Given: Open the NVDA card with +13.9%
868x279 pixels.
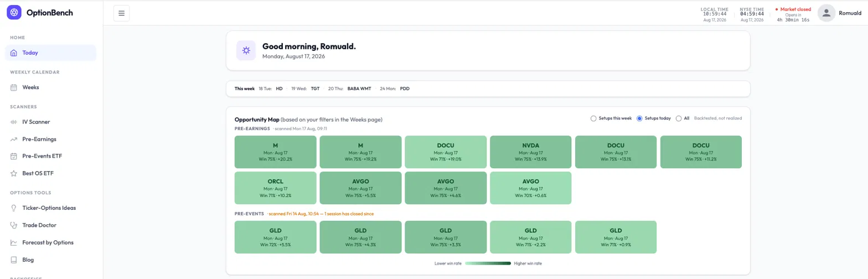Looking at the screenshot, I should point(531,152).
